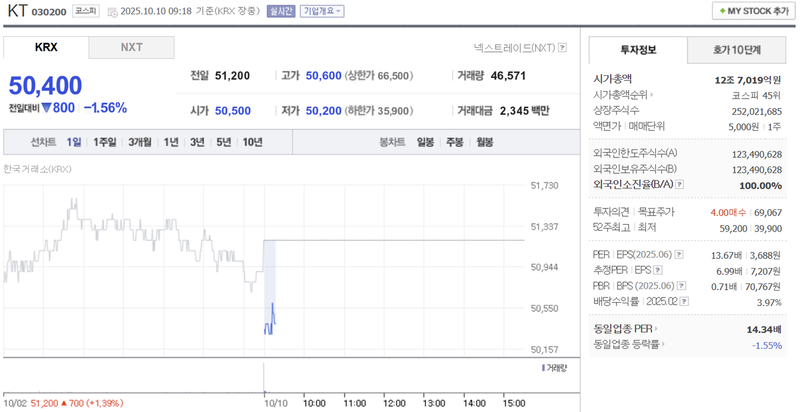Click help icon beside 넥스트레이드(NXT)

point(563,47)
